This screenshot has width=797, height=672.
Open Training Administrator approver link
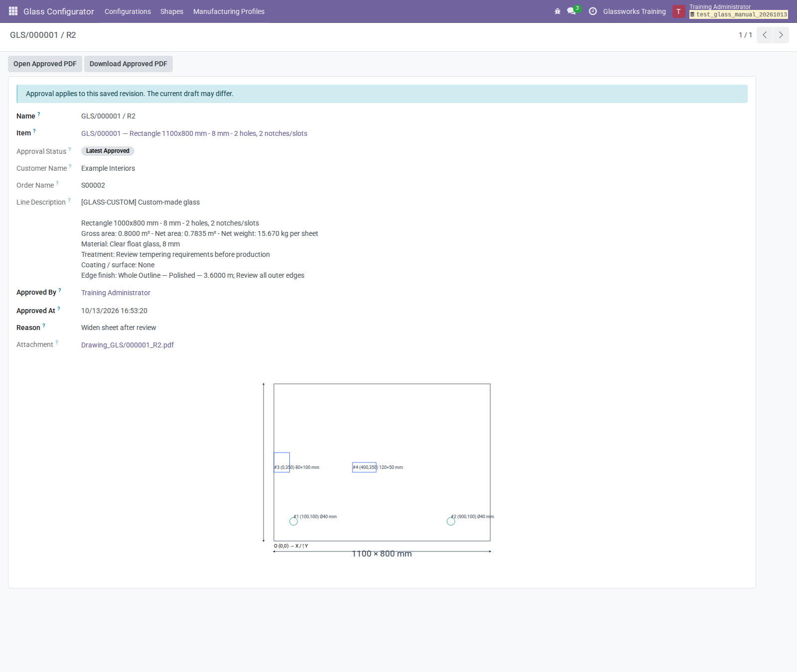[116, 293]
